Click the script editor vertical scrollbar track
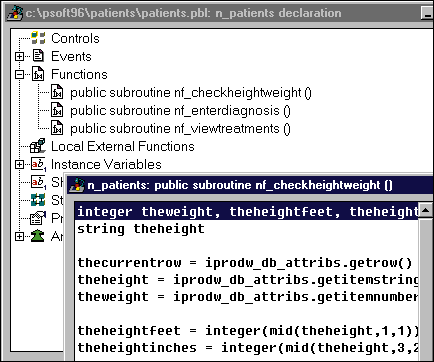Image resolution: width=434 pixels, height=362 pixels. tap(426, 289)
